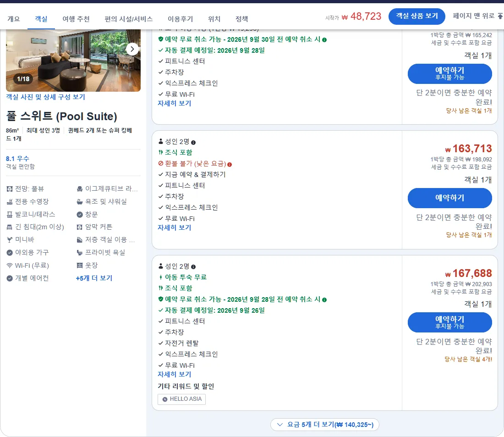Click ₩167,688 price text

pos(468,273)
